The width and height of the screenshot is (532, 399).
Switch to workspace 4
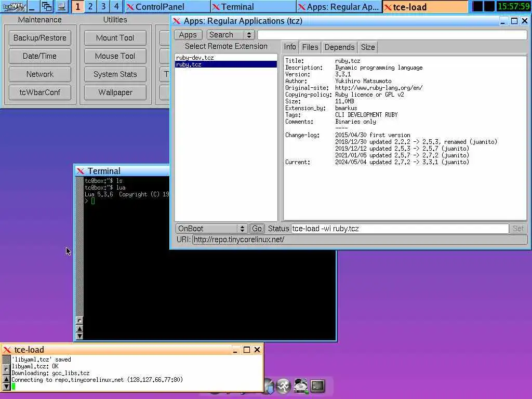click(116, 6)
